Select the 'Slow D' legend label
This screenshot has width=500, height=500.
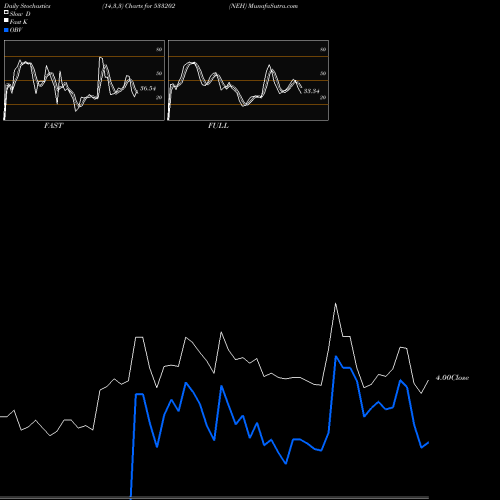(x=20, y=14)
